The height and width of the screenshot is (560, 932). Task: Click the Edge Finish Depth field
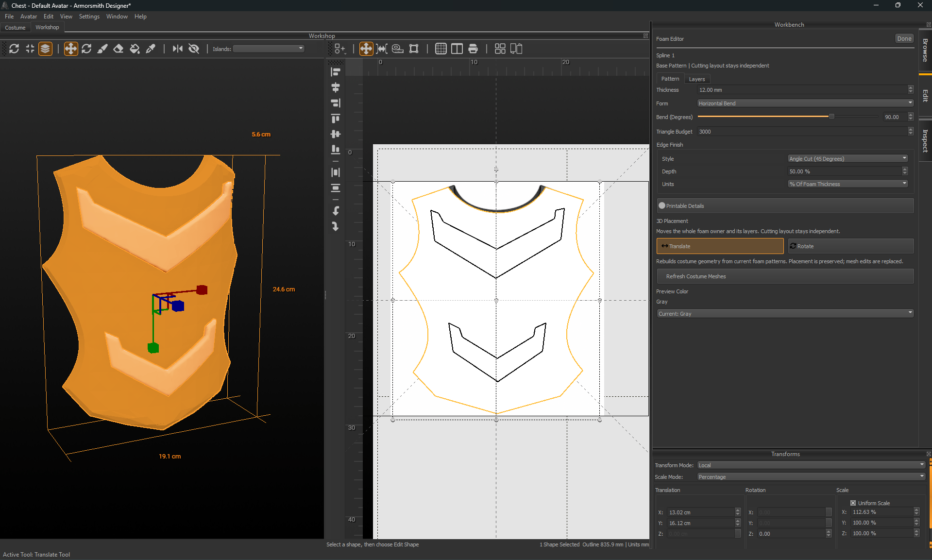pos(845,171)
